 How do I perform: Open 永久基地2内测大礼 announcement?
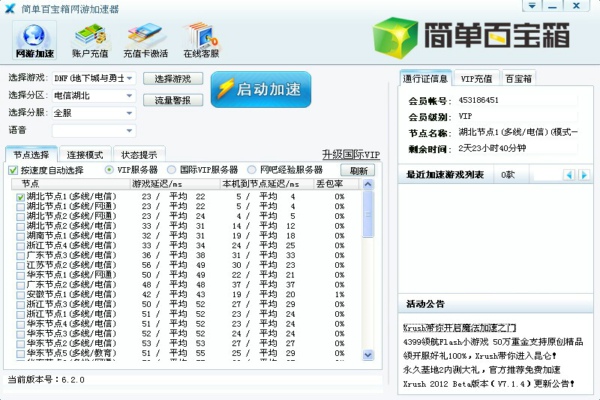click(481, 369)
